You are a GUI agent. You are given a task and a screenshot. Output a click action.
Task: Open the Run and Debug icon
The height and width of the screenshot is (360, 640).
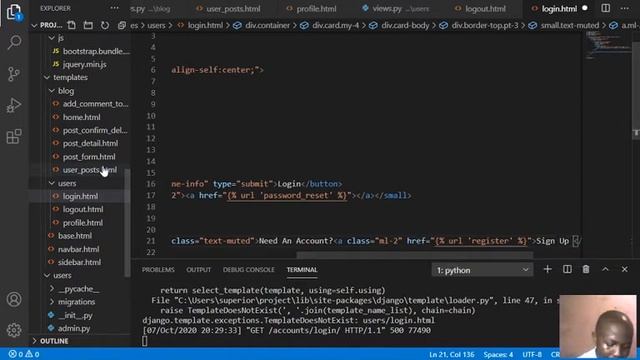click(x=14, y=105)
